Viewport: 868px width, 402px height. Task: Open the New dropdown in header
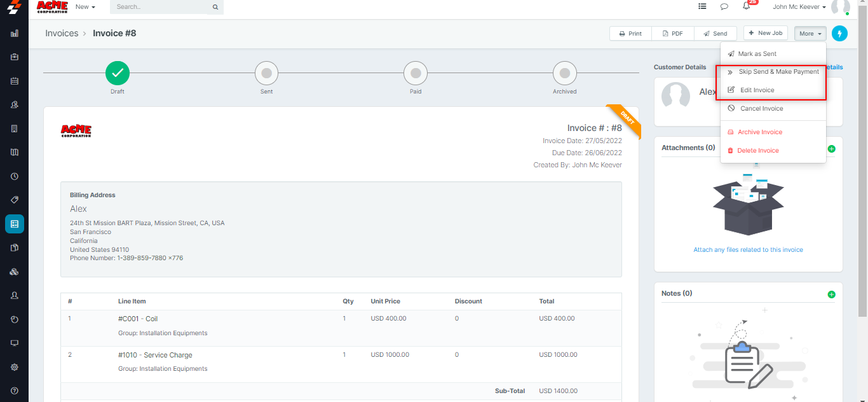[x=85, y=6]
